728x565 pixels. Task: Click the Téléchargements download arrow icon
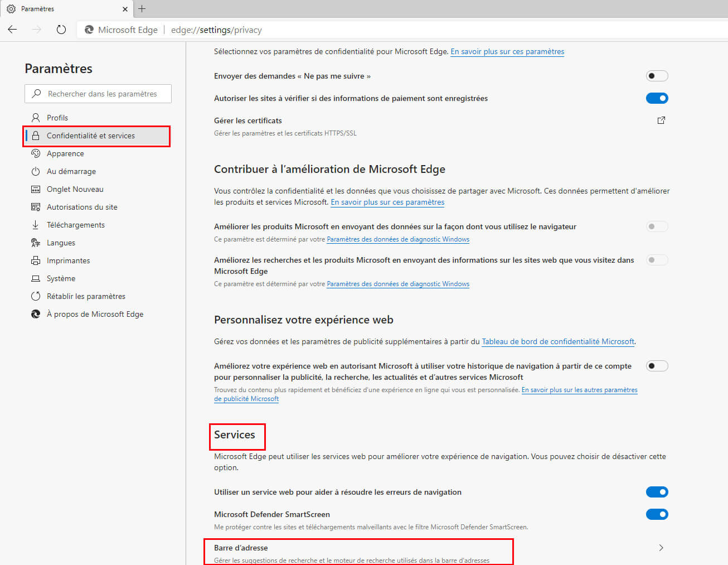36,225
